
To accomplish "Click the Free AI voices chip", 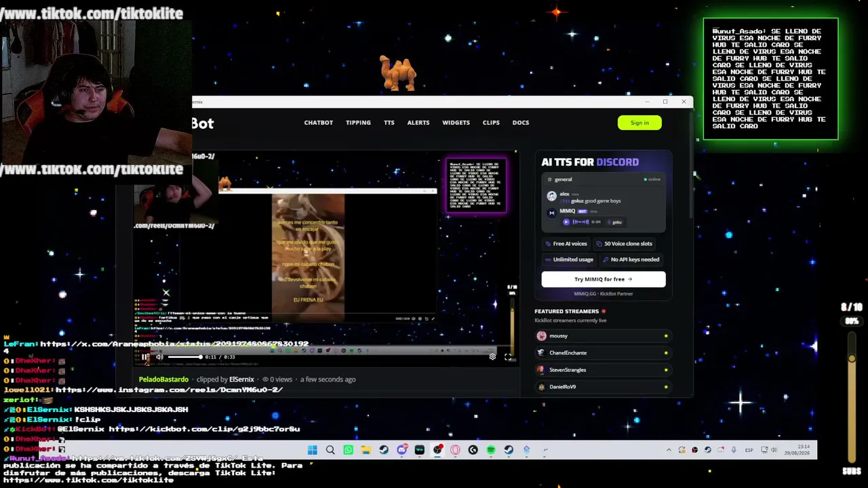I will [566, 244].
